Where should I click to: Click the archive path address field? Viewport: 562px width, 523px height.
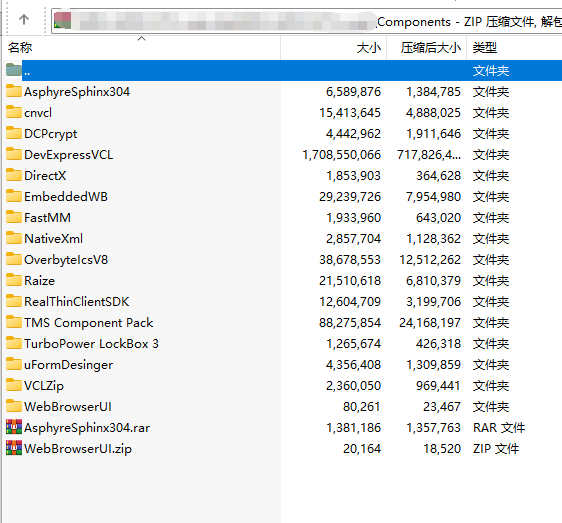click(x=307, y=21)
